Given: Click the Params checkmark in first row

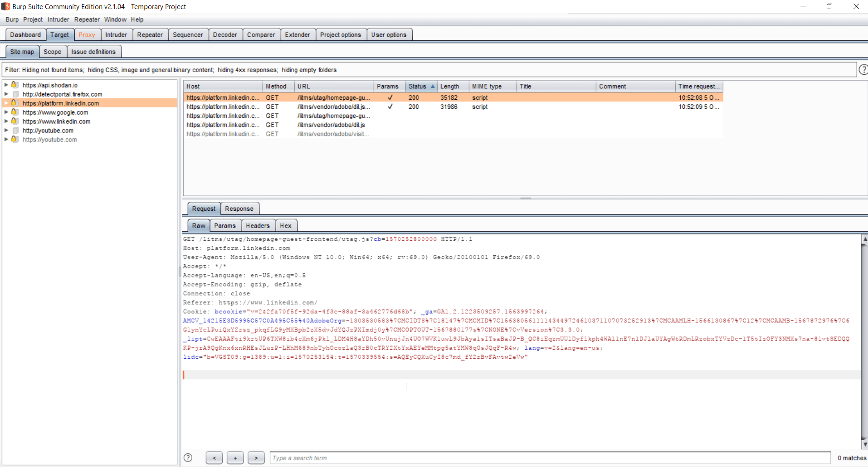Looking at the screenshot, I should click(390, 97).
